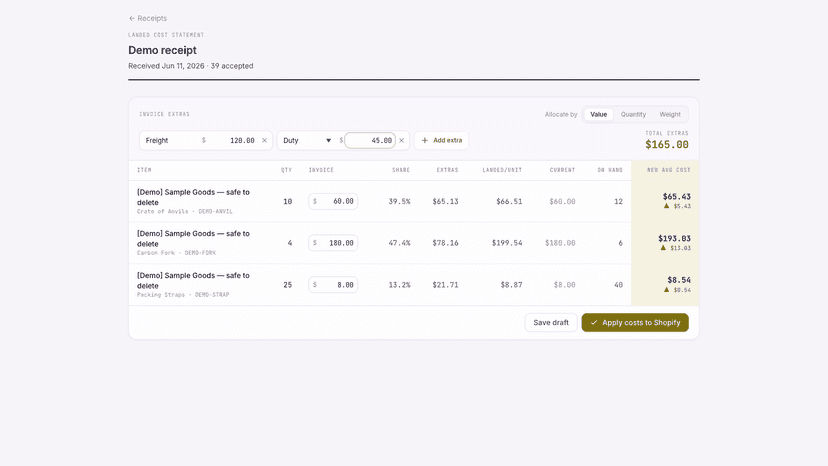Apply costs to Shopify
This screenshot has width=828, height=466.
tap(635, 323)
